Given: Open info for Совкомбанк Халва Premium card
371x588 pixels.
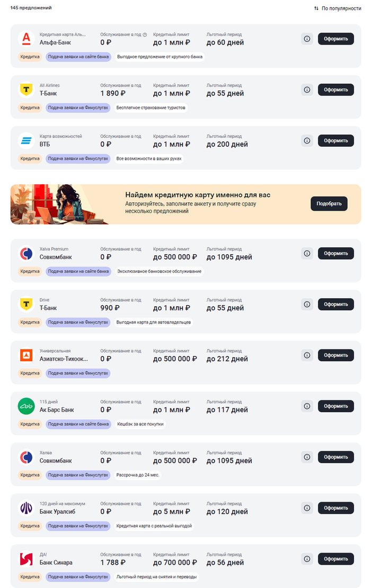Looking at the screenshot, I should [x=307, y=253].
